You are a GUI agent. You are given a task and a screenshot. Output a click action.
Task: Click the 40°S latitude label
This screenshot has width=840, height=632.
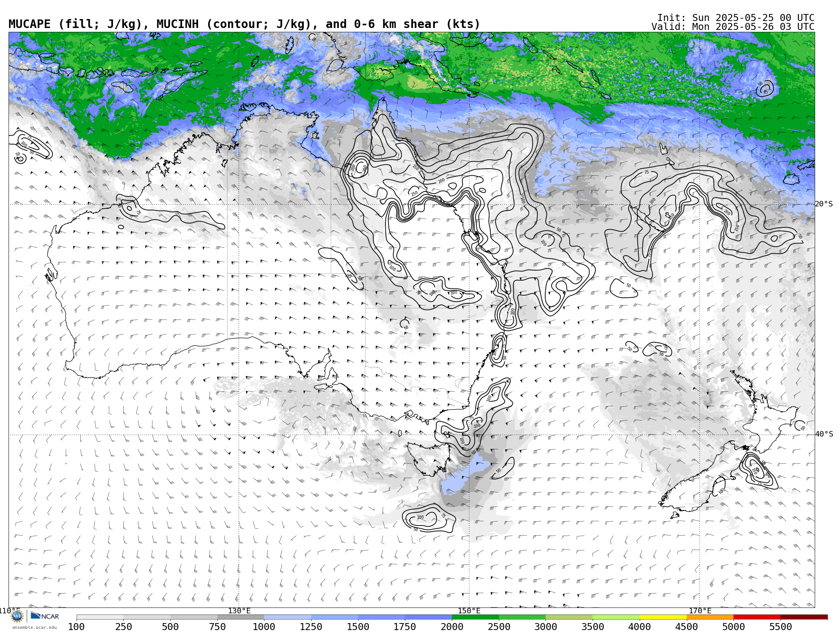point(824,434)
